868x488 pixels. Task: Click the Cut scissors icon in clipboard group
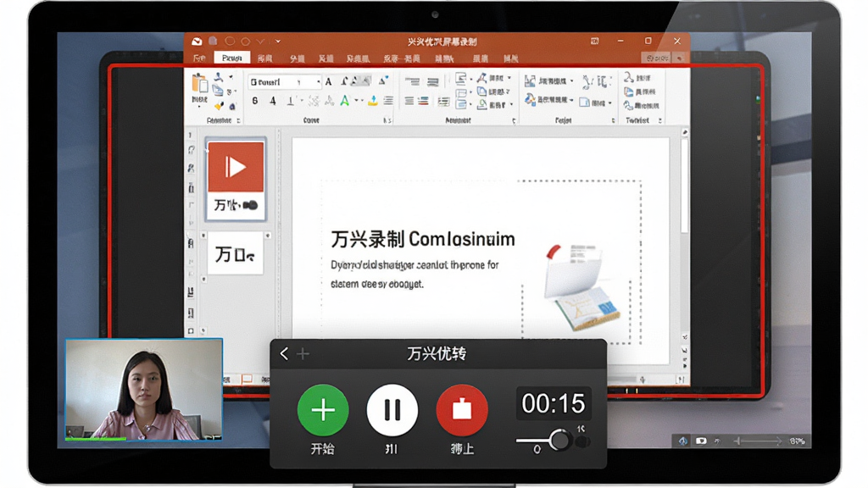tap(220, 77)
